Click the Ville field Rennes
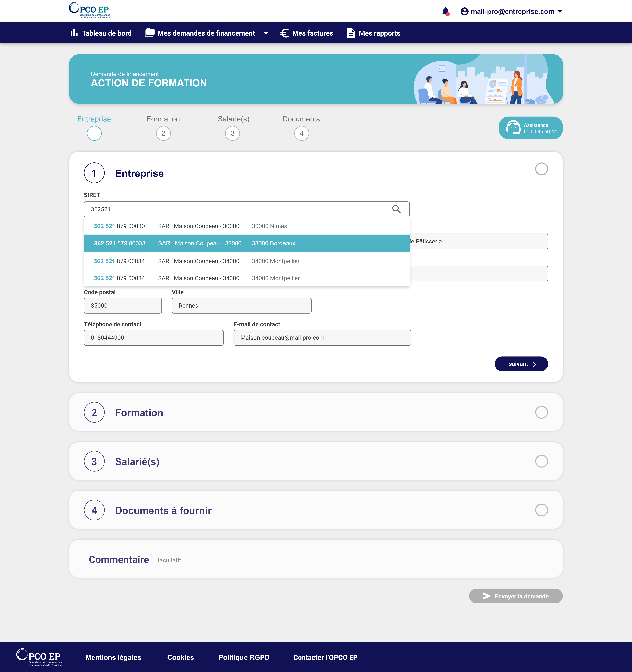The height and width of the screenshot is (672, 632). coord(242,306)
